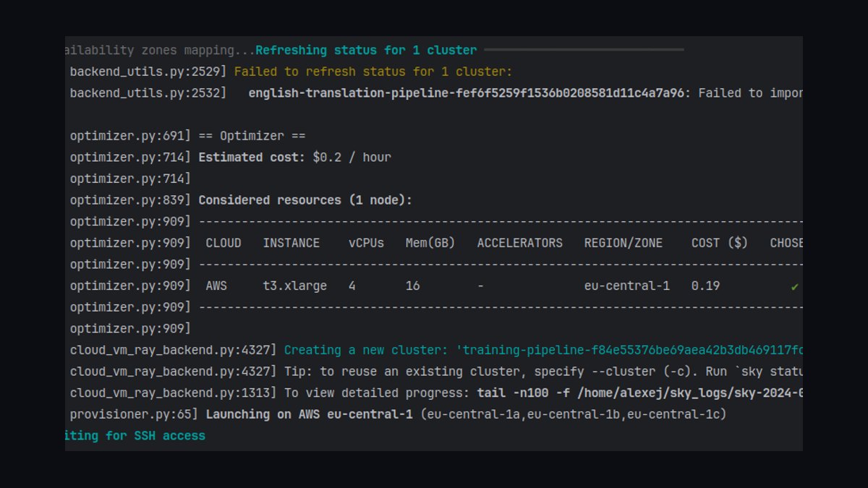868x488 pixels.
Task: Click the green chosen checkmark
Action: (x=795, y=286)
